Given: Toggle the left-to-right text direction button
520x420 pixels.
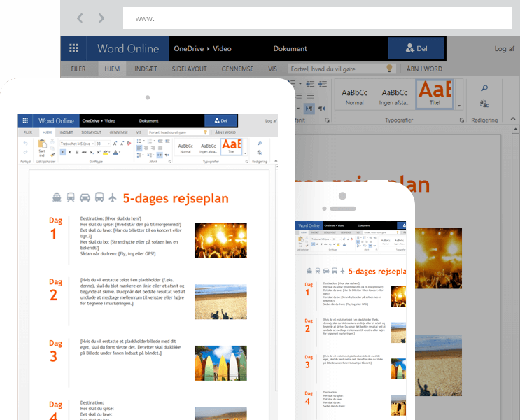Looking at the screenshot, I should (309, 108).
